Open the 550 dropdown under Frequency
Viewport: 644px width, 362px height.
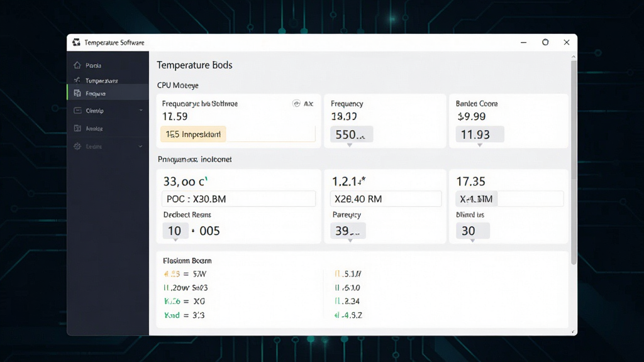352,134
